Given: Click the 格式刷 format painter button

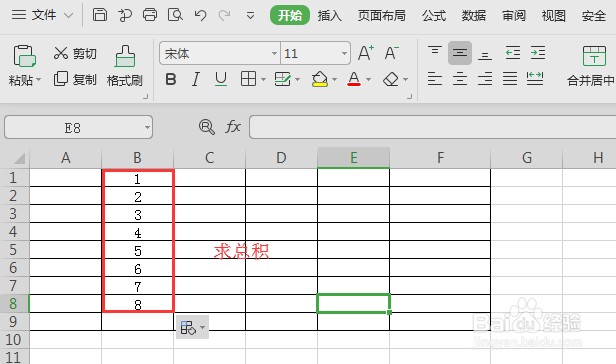Looking at the screenshot, I should [x=125, y=66].
